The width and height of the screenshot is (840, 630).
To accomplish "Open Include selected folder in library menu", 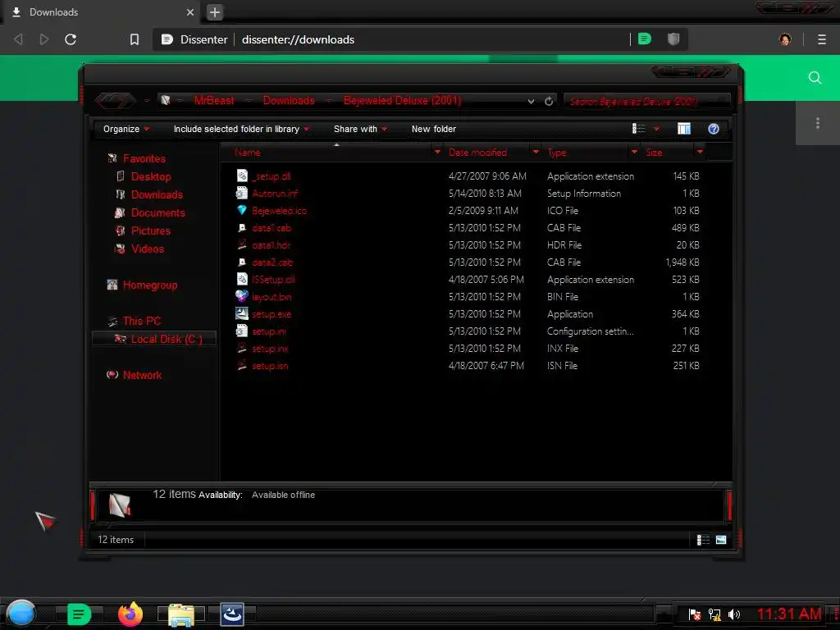I will pos(241,129).
